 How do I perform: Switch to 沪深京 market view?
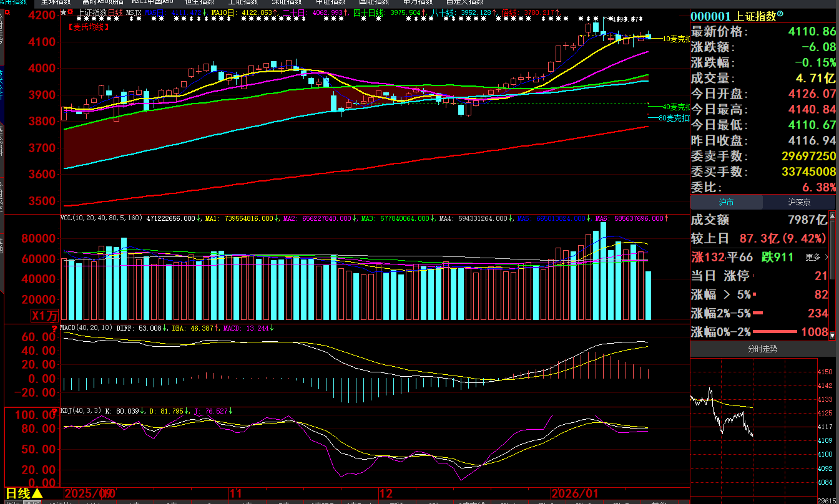[x=799, y=202]
